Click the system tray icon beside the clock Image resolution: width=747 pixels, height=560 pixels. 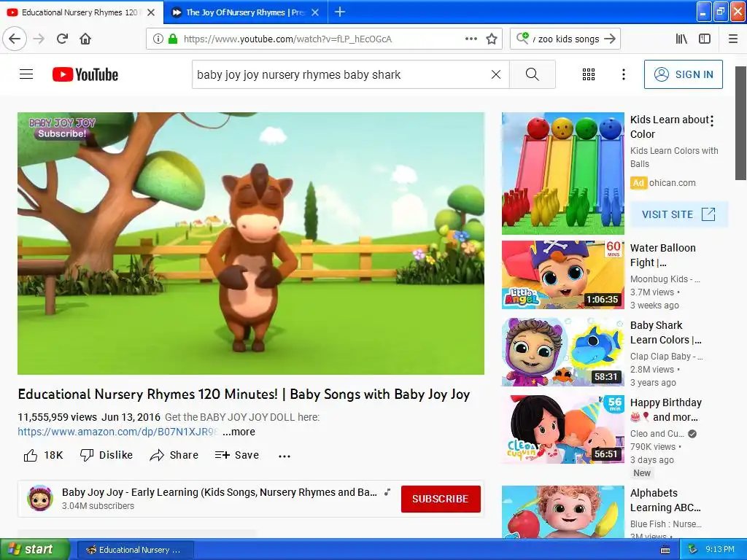[x=693, y=549]
